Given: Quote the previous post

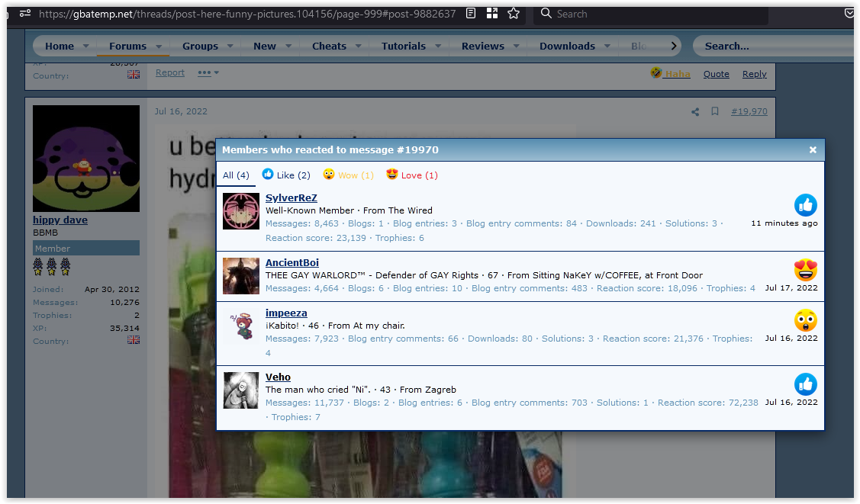Looking at the screenshot, I should pyautogui.click(x=717, y=74).
